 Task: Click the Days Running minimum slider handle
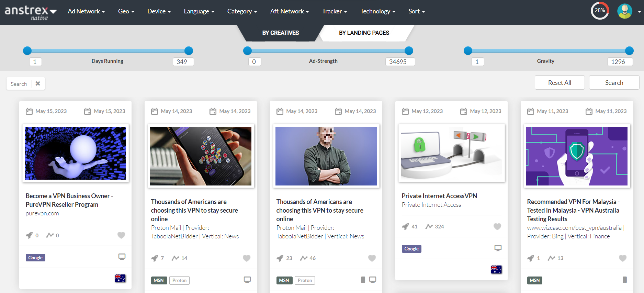[x=27, y=51]
